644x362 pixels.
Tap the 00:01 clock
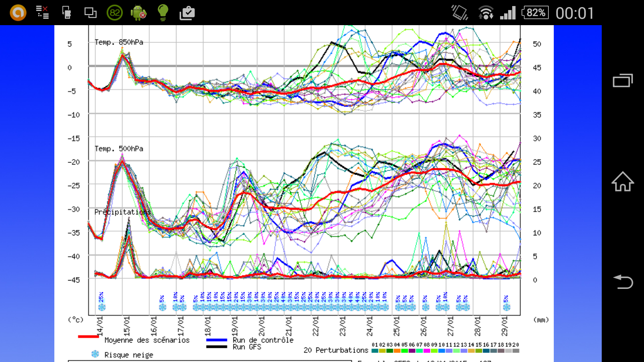575,13
